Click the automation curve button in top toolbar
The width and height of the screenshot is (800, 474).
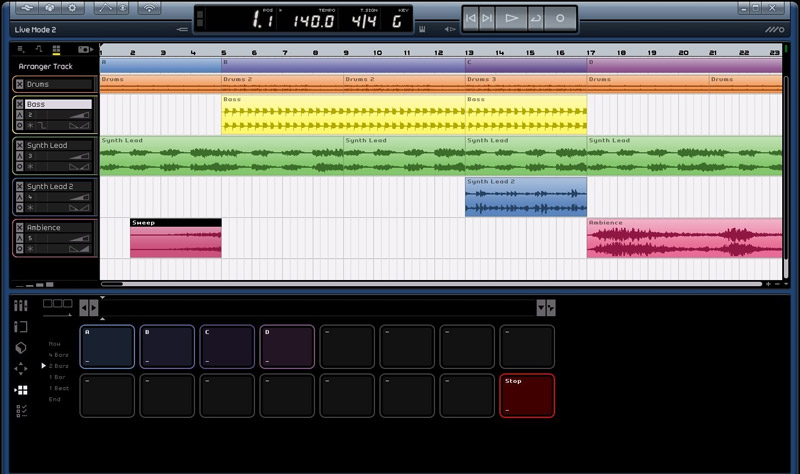(x=105, y=8)
